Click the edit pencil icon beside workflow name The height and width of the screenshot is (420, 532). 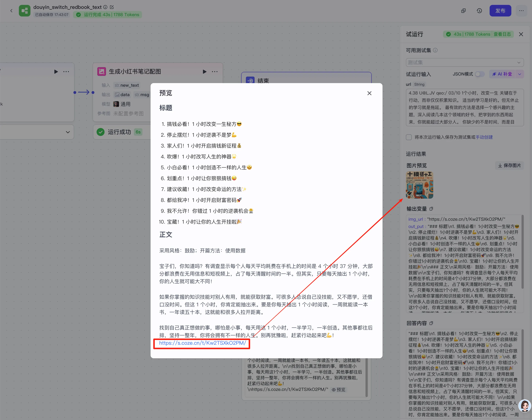[112, 7]
